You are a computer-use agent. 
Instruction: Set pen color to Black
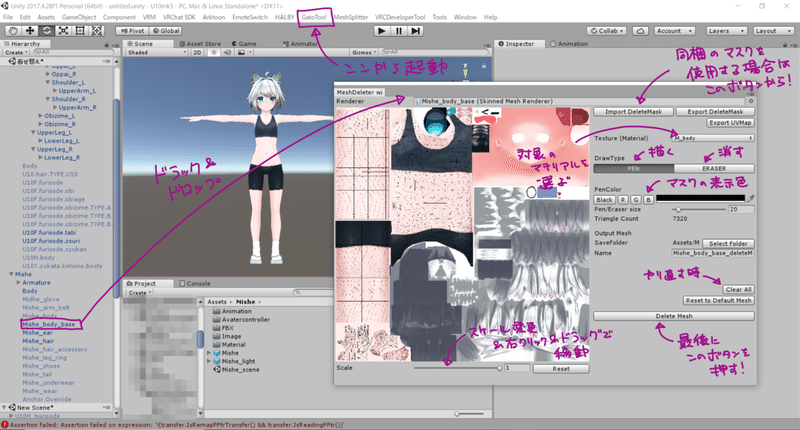tap(604, 199)
